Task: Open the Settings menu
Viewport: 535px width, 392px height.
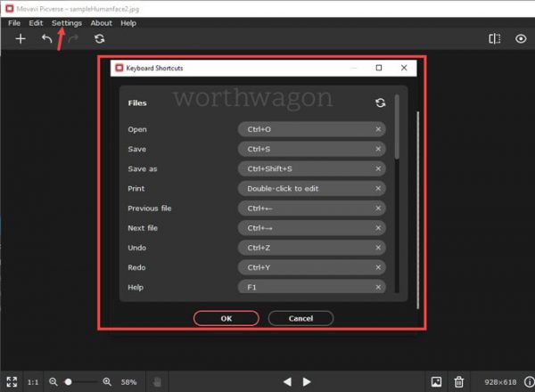Action: point(67,22)
